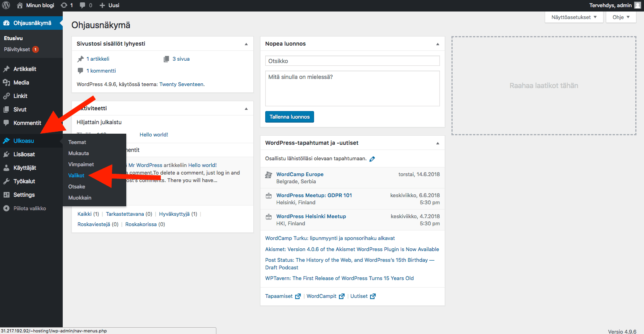Click the pencil icon to edit event location
This screenshot has height=334, width=644.
tap(372, 159)
